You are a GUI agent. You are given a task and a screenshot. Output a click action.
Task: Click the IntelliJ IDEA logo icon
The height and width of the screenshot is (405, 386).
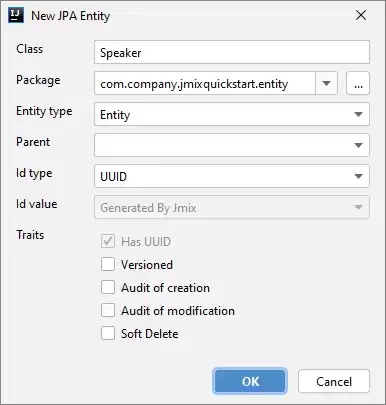tap(16, 15)
